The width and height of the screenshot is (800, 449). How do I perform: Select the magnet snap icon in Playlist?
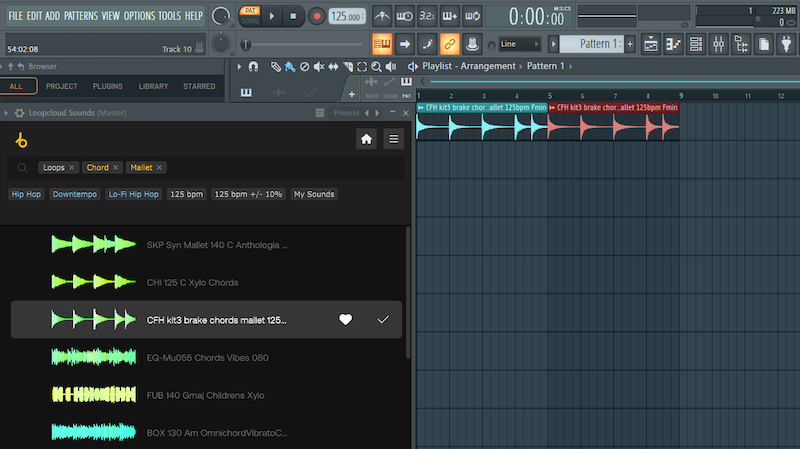click(253, 66)
